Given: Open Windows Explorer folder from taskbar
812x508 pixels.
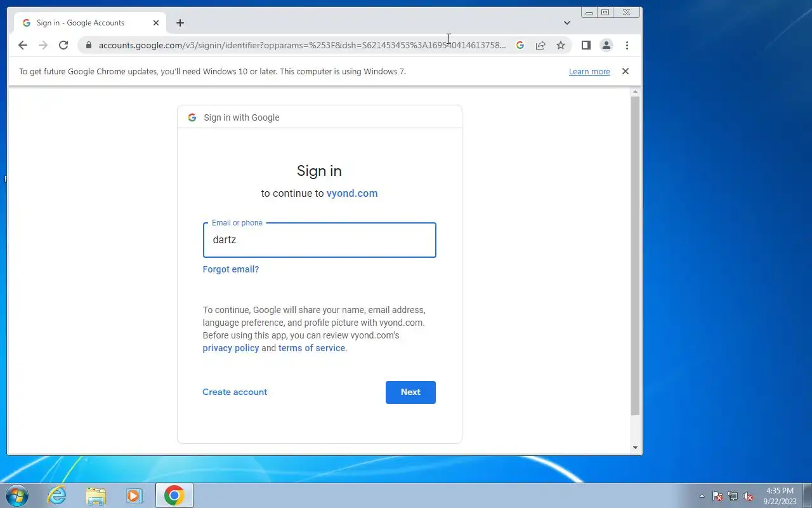Looking at the screenshot, I should pyautogui.click(x=96, y=495).
